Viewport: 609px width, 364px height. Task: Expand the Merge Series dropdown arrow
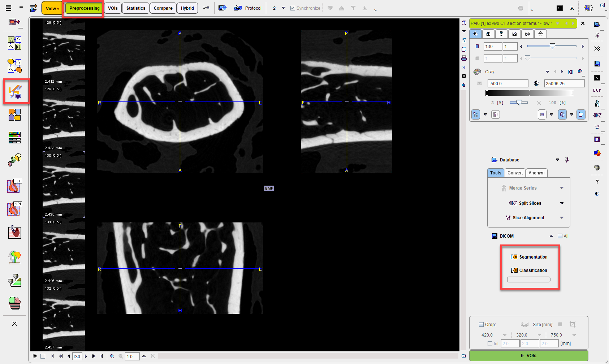coord(562,188)
